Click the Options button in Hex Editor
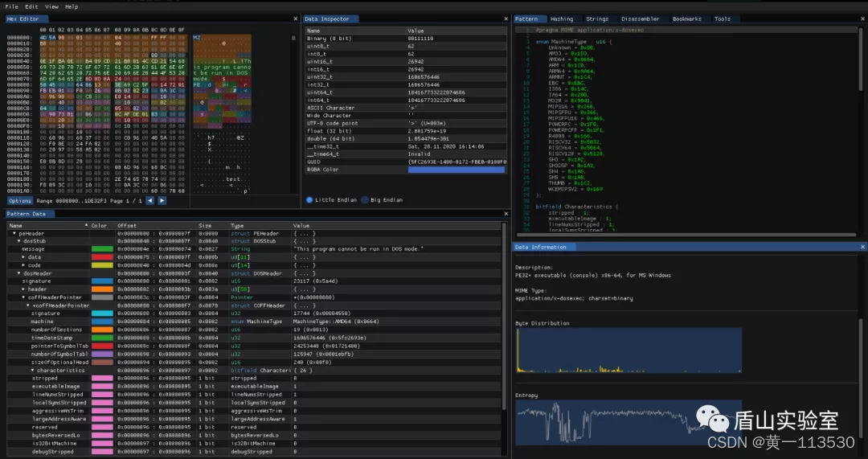The width and height of the screenshot is (868, 459). [x=20, y=200]
